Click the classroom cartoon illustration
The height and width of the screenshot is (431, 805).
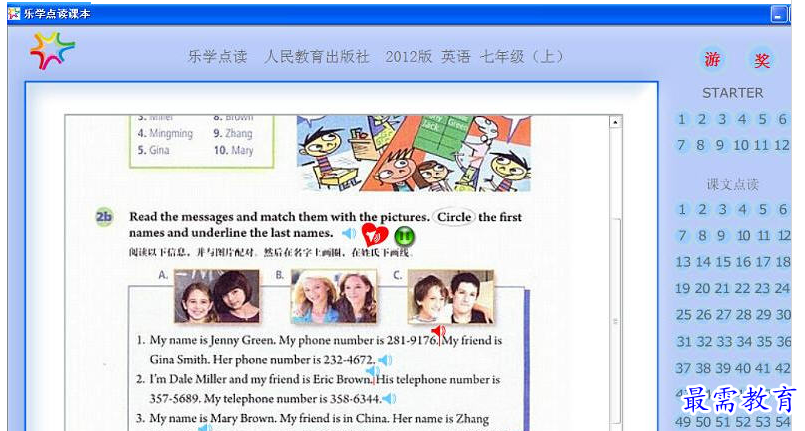pyautogui.click(x=414, y=153)
